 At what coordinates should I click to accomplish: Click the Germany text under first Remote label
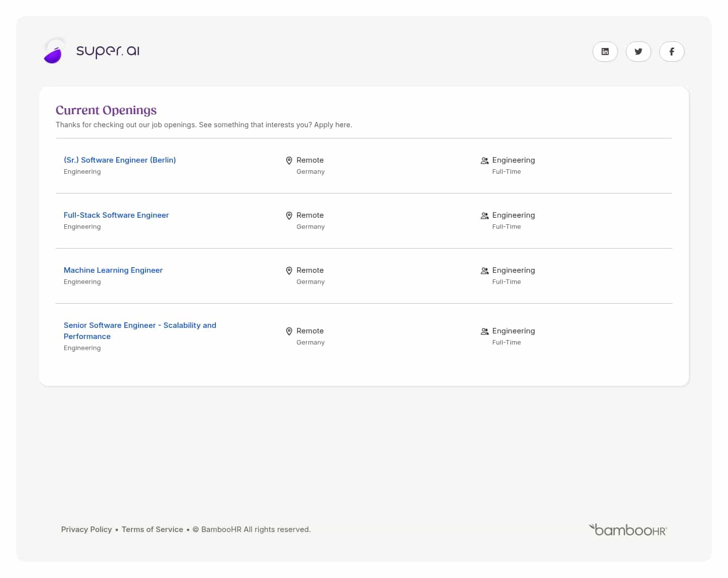coord(310,172)
